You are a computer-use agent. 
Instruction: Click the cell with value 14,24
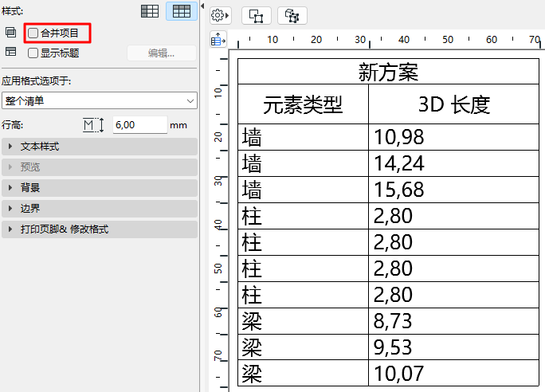coord(454,163)
